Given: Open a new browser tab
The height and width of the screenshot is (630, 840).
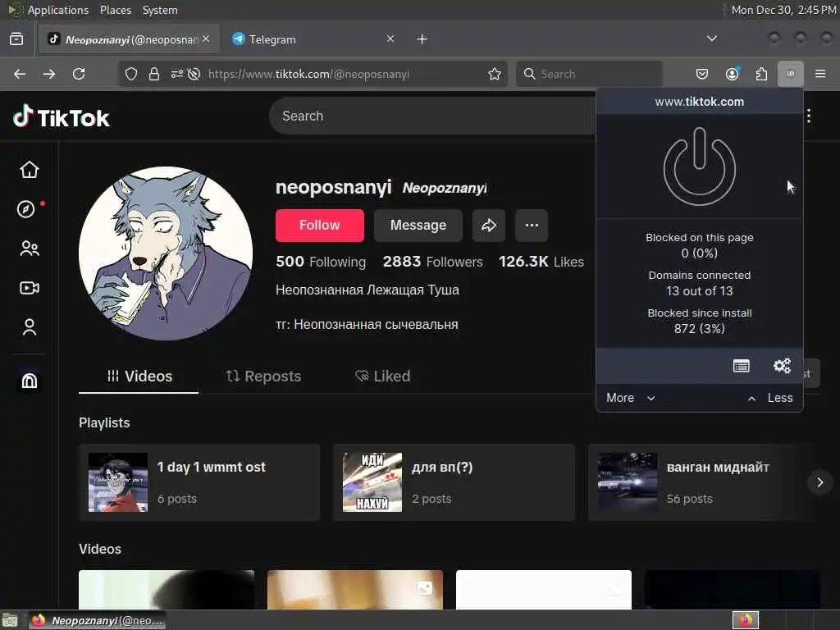Looking at the screenshot, I should (422, 39).
